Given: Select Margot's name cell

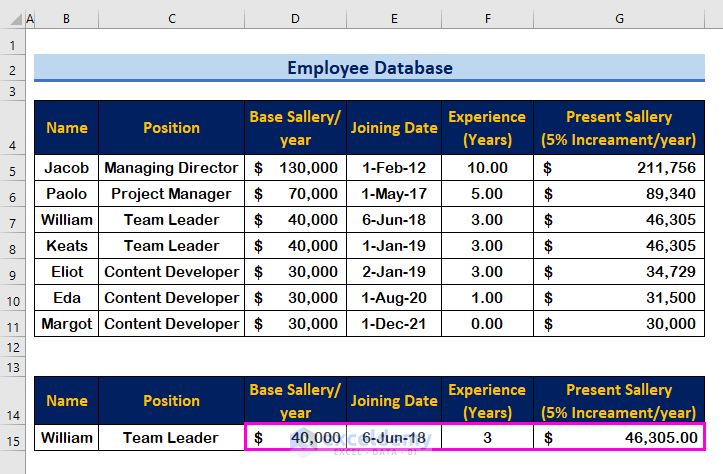Looking at the screenshot, I should point(66,324).
